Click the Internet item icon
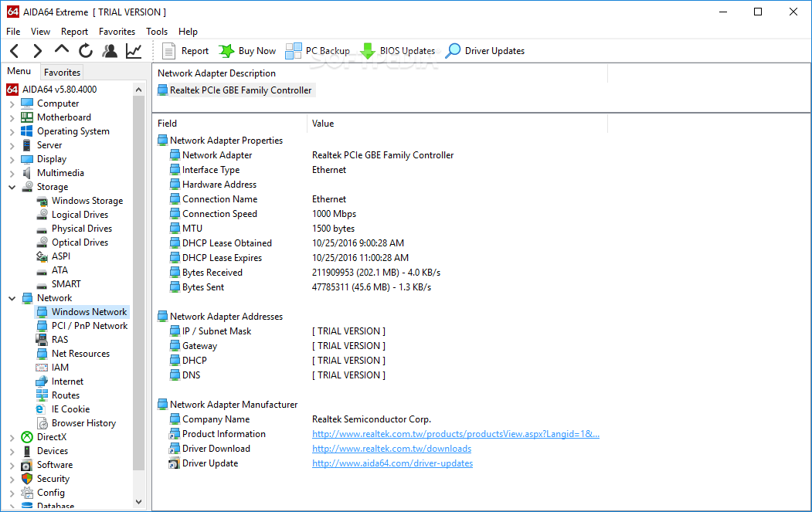Image resolution: width=812 pixels, height=512 pixels. pos(42,381)
